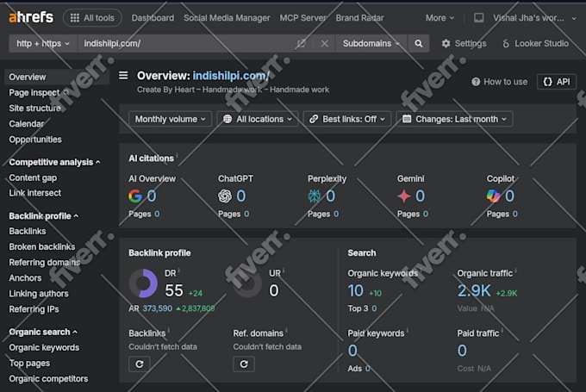Viewport: 586px width, 392px height.
Task: Retry fetching Ref. domains data
Action: click(x=244, y=364)
